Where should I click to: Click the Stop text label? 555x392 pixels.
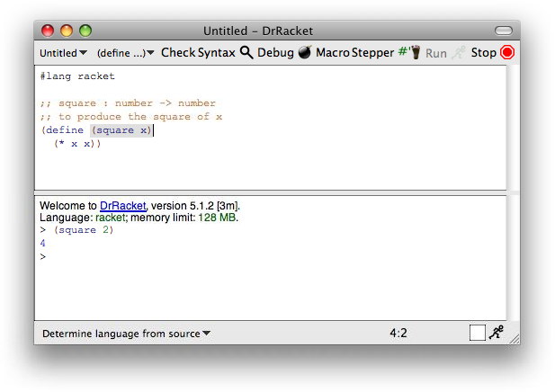point(483,53)
